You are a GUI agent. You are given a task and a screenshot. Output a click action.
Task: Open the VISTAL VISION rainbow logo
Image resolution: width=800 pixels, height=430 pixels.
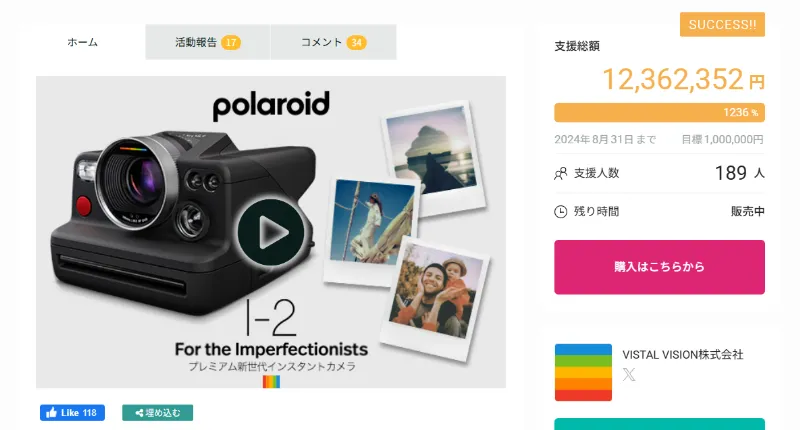pos(583,372)
